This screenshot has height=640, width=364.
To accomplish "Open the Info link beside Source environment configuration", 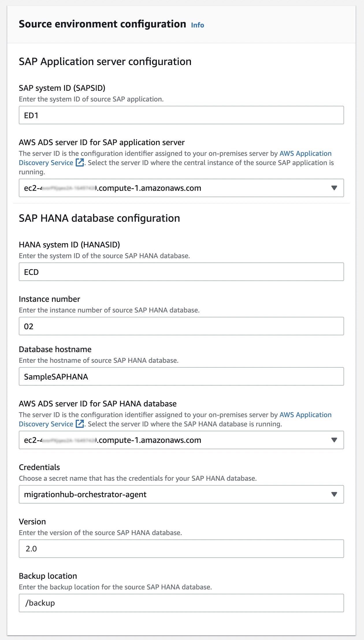I will click(x=198, y=25).
